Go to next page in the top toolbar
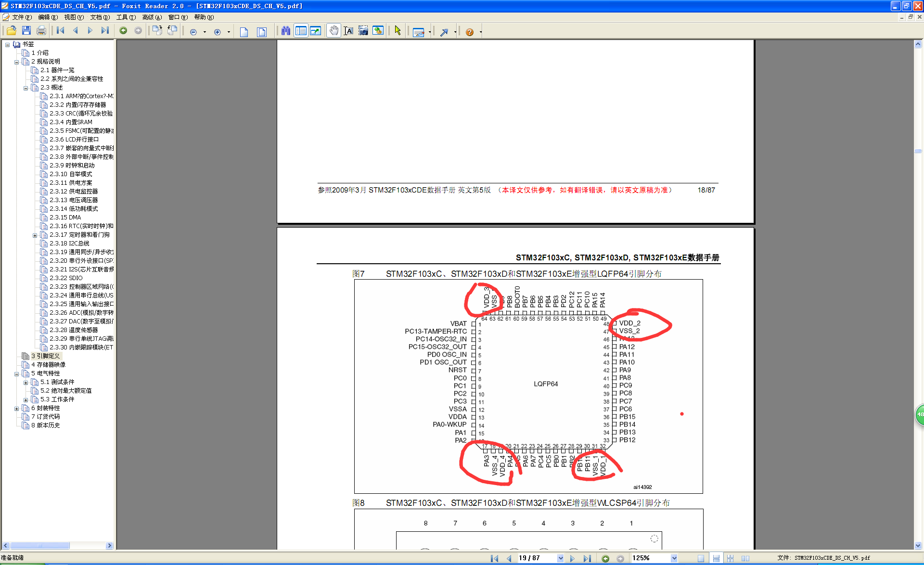Image resolution: width=924 pixels, height=565 pixels. point(90,31)
